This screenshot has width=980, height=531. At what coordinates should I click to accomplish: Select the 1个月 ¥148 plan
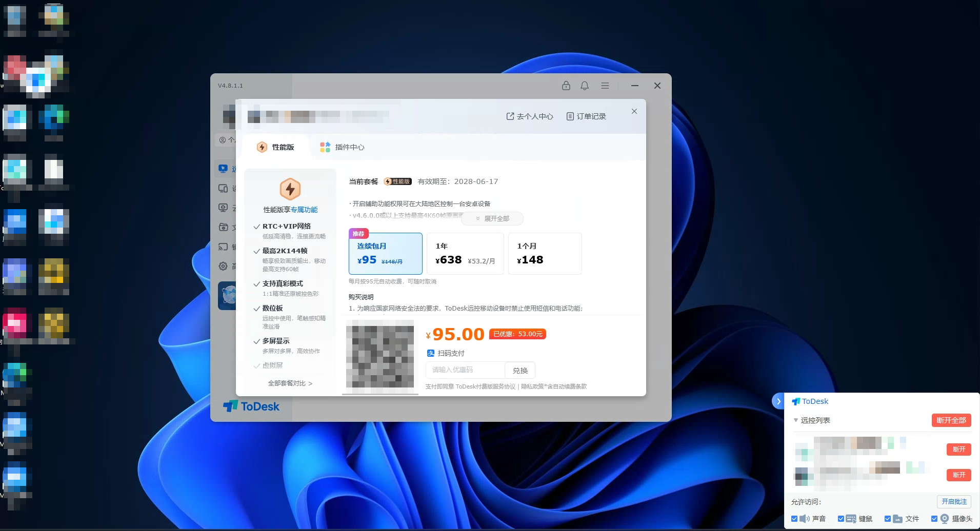point(545,254)
